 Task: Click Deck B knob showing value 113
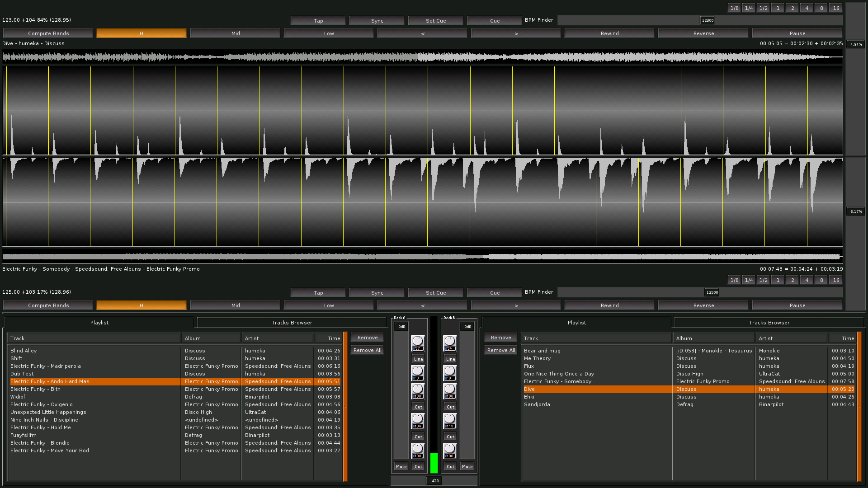(450, 420)
